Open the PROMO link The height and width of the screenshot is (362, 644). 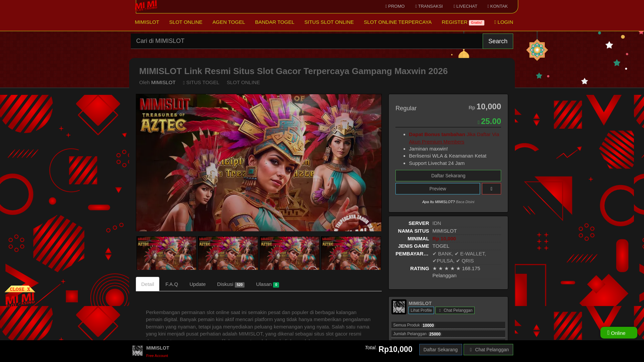click(x=395, y=6)
